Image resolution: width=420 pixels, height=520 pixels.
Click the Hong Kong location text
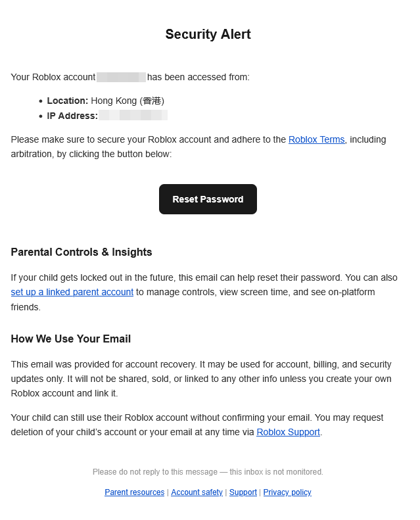(128, 101)
